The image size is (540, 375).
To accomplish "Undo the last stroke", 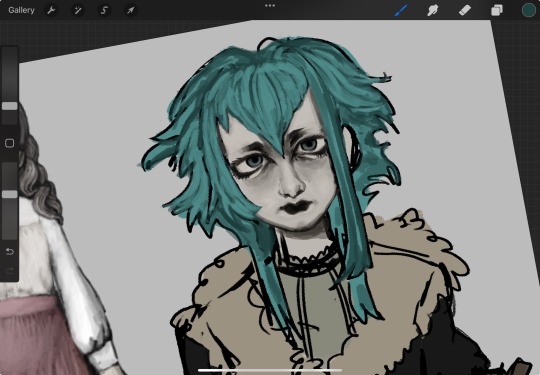I will click(x=10, y=252).
